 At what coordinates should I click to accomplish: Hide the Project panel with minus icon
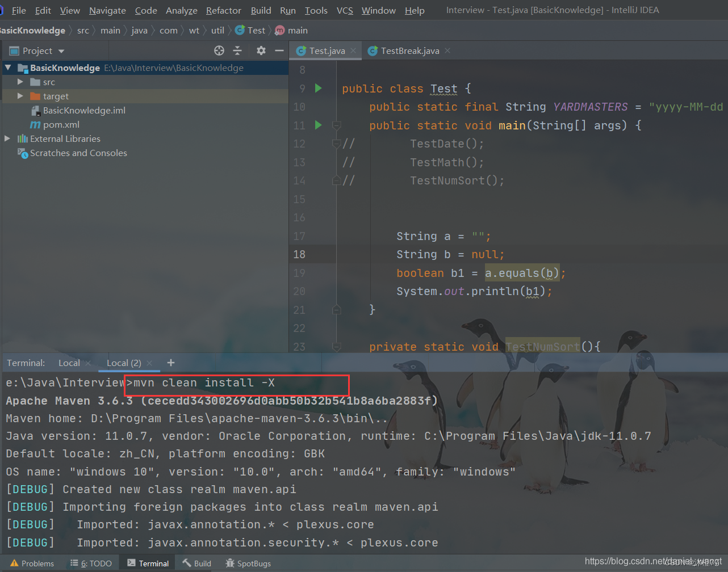(279, 51)
